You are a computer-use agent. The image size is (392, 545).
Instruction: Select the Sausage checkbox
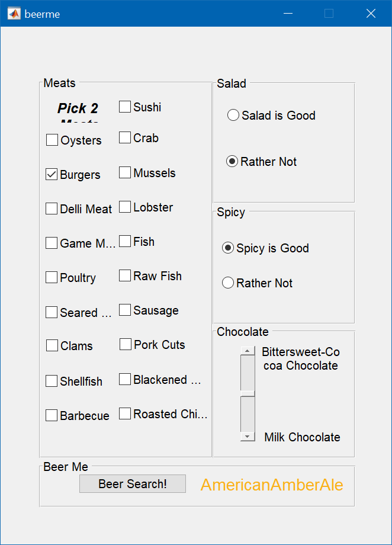pos(125,310)
